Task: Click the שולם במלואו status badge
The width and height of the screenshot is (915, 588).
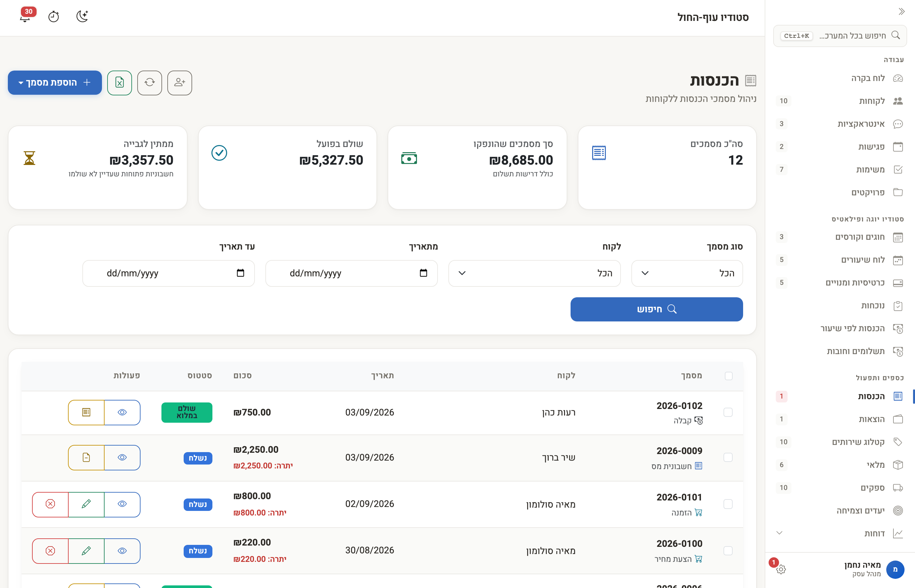Action: click(187, 412)
